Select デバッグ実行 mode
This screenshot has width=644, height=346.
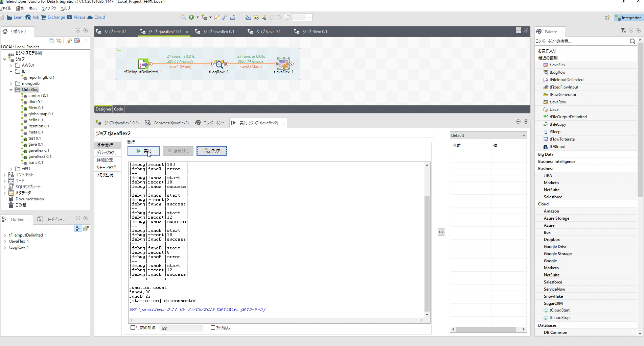tap(107, 153)
